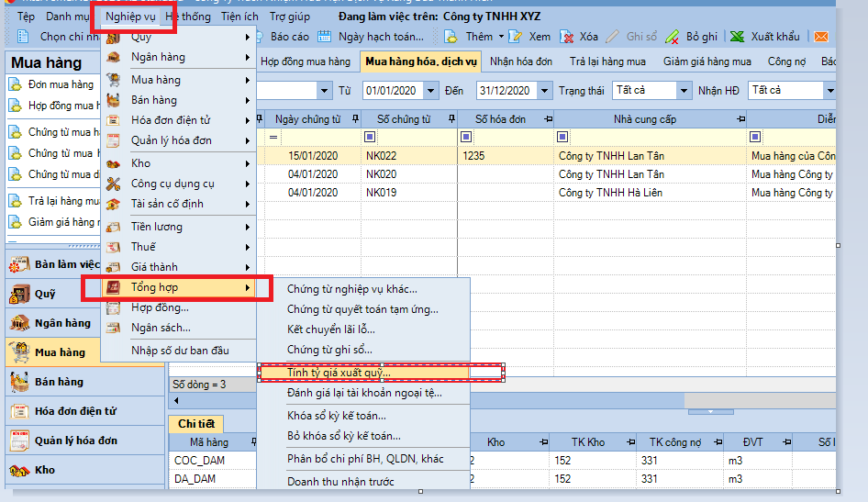Click the Chọn chi nhánh document icon
This screenshot has width=868, height=502.
coord(23,37)
